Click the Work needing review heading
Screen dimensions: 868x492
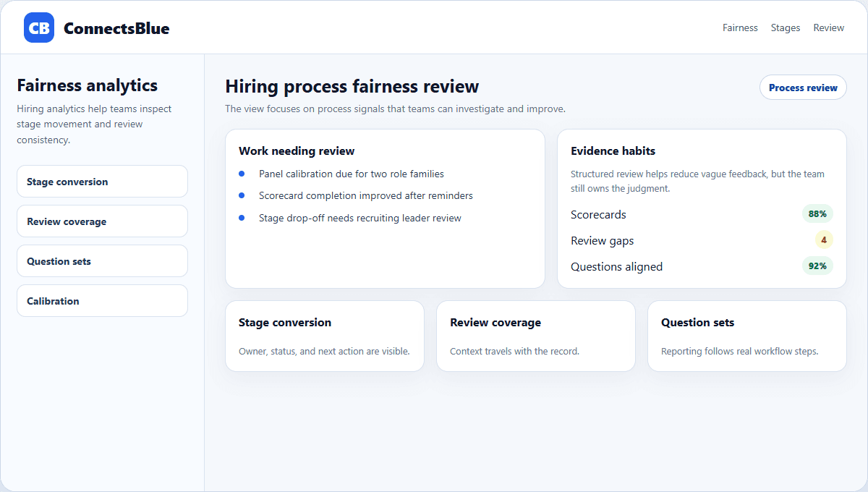[x=297, y=151]
